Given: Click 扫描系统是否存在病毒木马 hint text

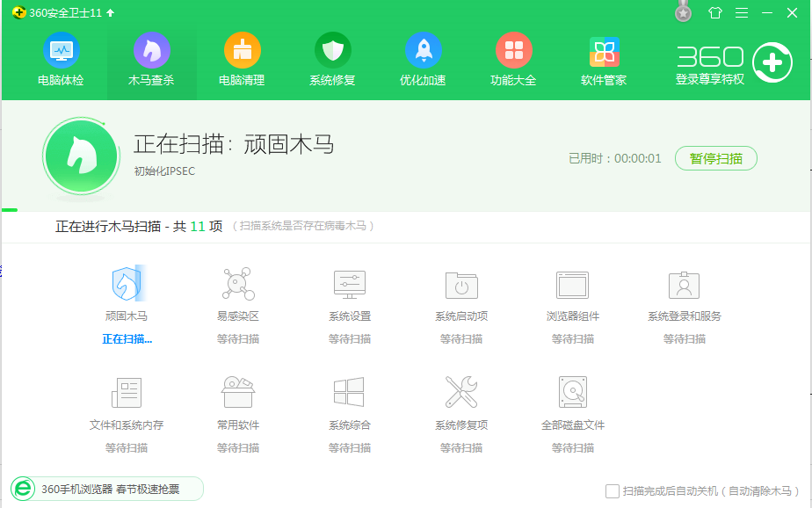Looking at the screenshot, I should (x=303, y=226).
